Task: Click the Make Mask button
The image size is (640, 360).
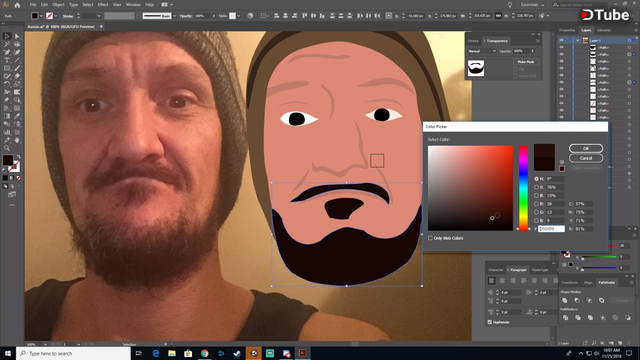Action: (526, 62)
